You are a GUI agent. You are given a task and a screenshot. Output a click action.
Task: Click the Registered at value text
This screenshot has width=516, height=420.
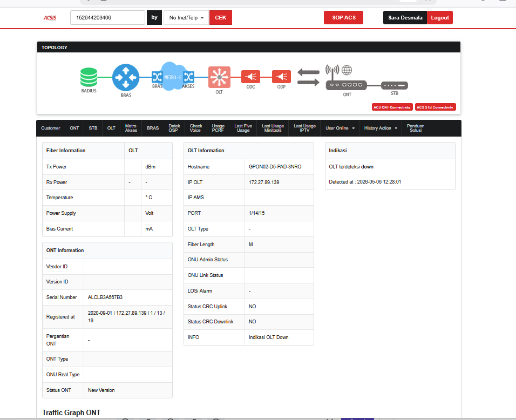(126, 317)
